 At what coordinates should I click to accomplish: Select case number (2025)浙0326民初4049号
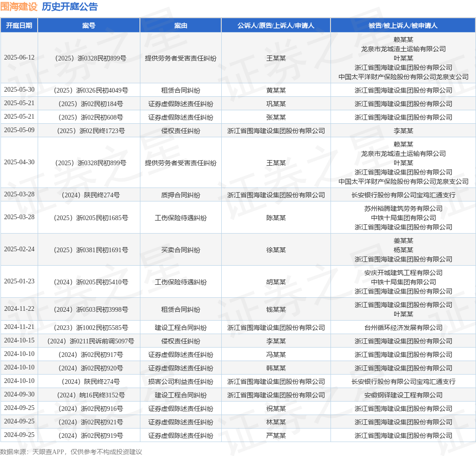pyautogui.click(x=91, y=90)
